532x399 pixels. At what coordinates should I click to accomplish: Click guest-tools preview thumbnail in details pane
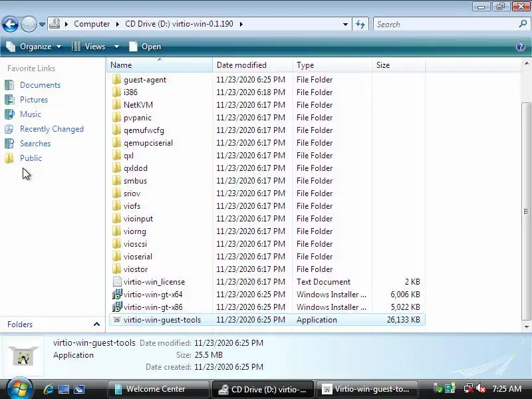(x=23, y=356)
